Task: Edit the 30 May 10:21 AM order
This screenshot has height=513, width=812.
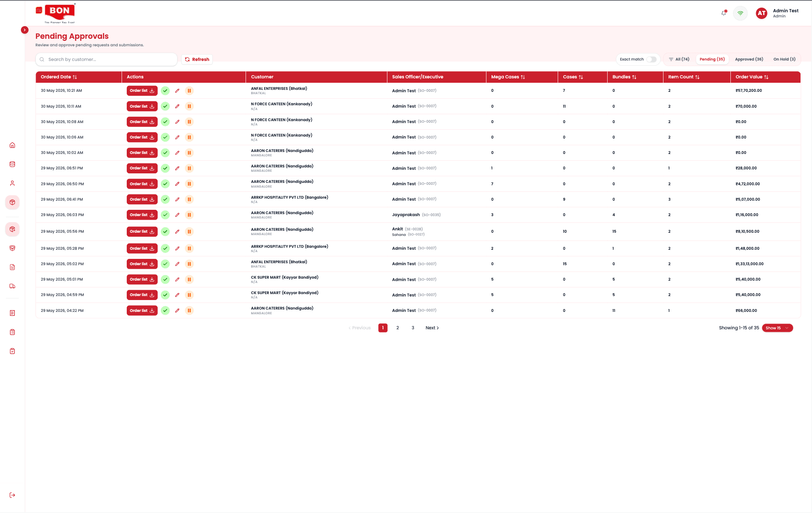Action: tap(177, 91)
